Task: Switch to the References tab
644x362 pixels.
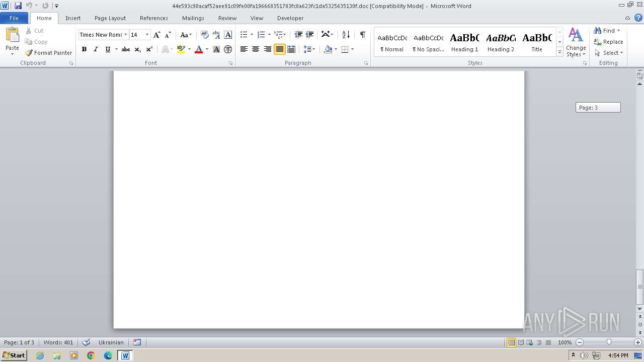Action: pyautogui.click(x=154, y=18)
